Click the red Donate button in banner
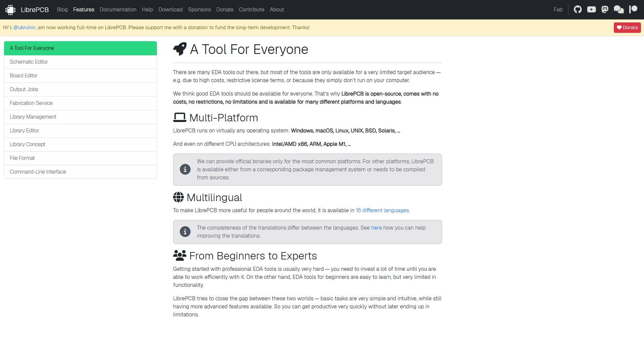The height and width of the screenshot is (362, 644). (627, 27)
